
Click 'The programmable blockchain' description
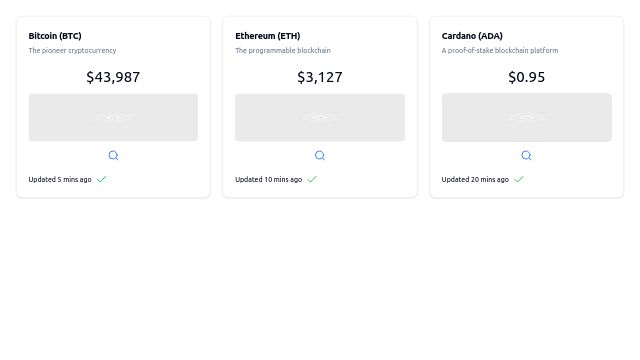[283, 51]
